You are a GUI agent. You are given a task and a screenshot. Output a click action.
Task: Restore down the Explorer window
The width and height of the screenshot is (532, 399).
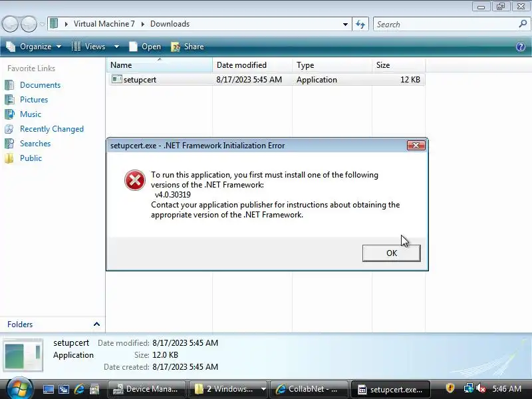pos(501,7)
